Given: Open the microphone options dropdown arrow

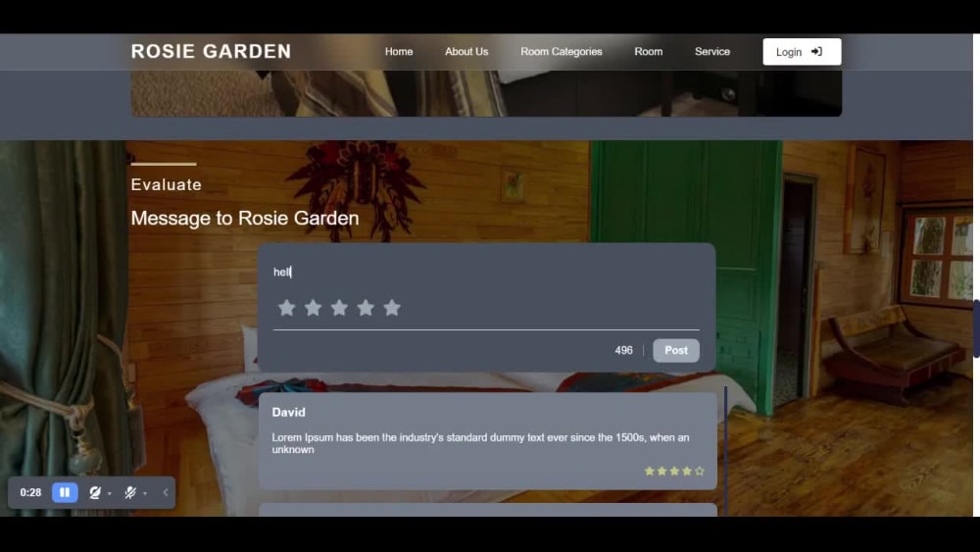Looking at the screenshot, I should point(145,493).
